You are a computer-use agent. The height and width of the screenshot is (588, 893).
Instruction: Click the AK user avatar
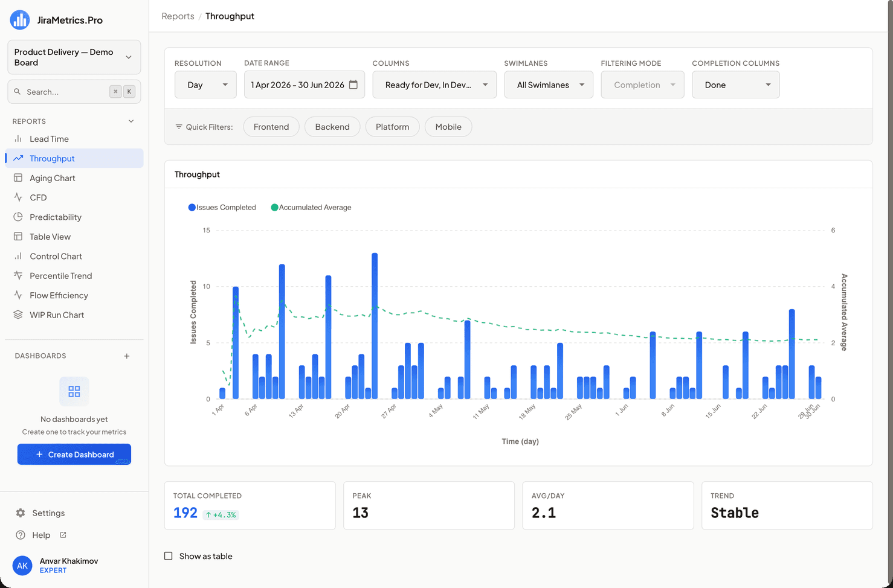click(22, 566)
